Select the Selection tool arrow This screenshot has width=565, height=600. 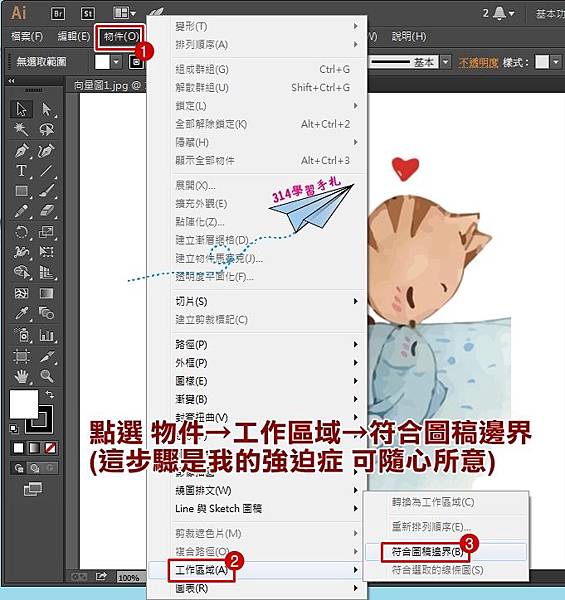pos(21,109)
